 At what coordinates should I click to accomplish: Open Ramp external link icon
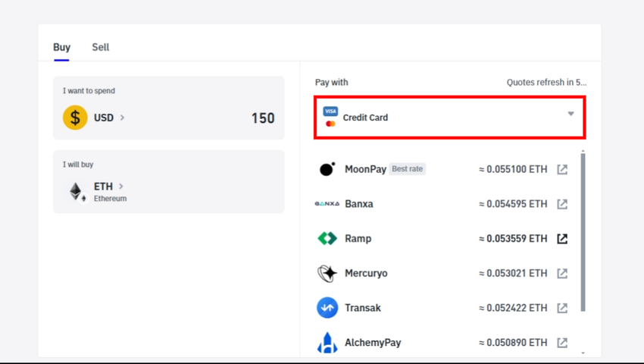point(562,239)
